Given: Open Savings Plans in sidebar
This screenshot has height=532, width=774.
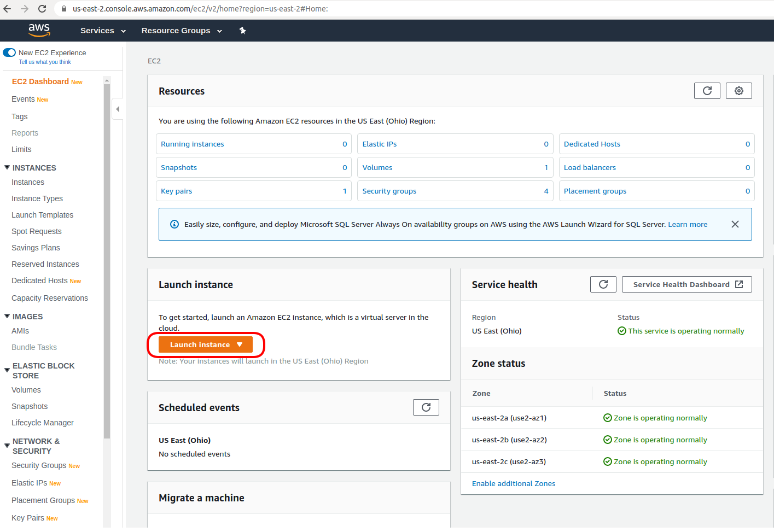Looking at the screenshot, I should click(36, 248).
